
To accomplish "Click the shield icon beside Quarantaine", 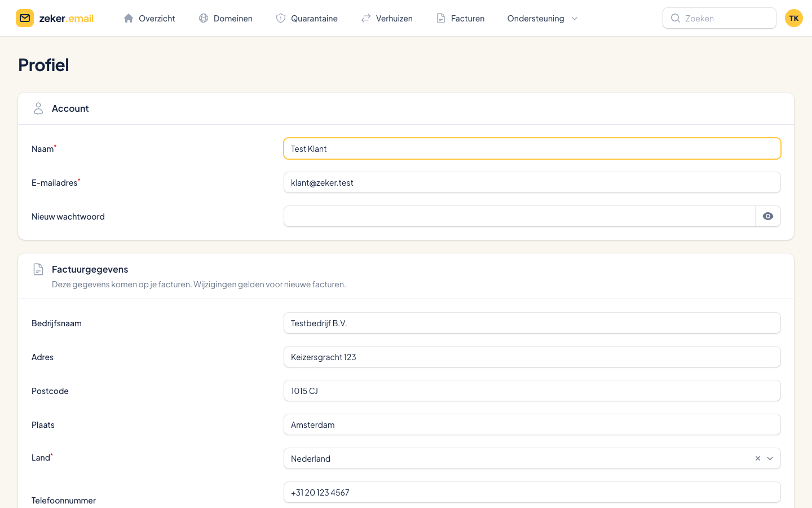I will click(x=281, y=18).
